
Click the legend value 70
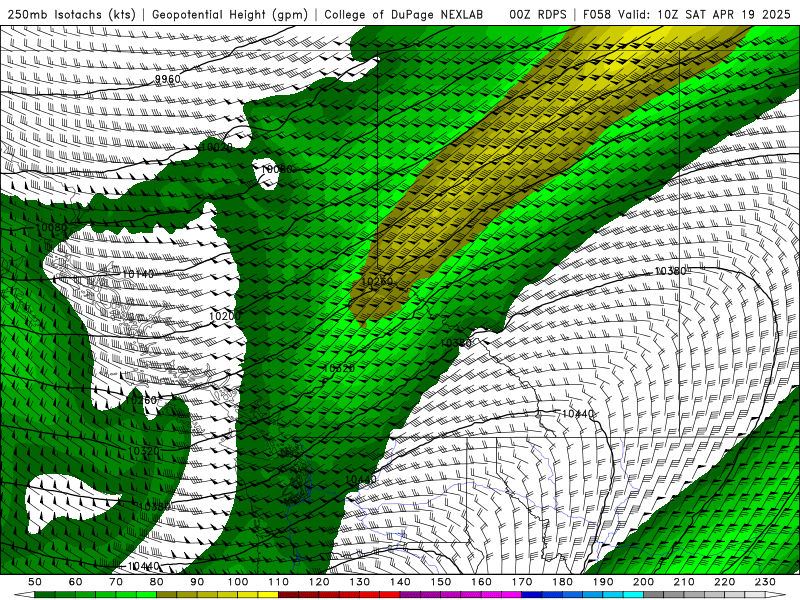[x=116, y=582]
